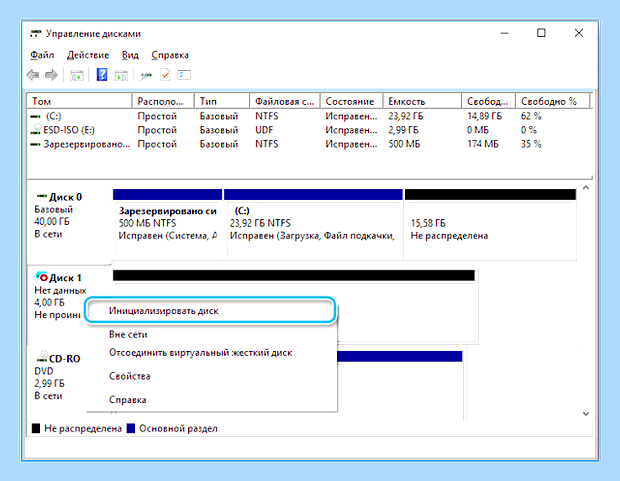Click the 62 % free percentage cell
The image size is (620, 481).
[531, 116]
